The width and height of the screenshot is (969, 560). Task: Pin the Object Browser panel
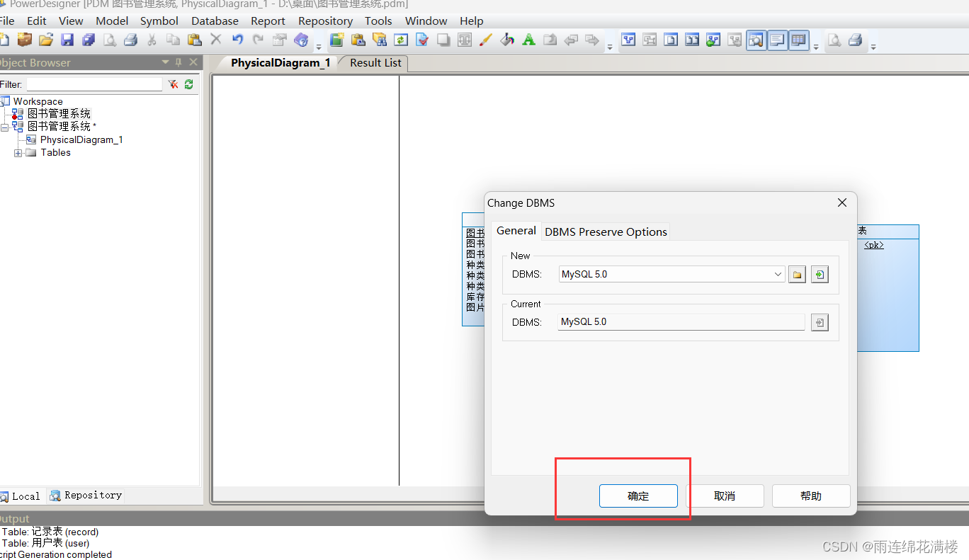pyautogui.click(x=178, y=62)
